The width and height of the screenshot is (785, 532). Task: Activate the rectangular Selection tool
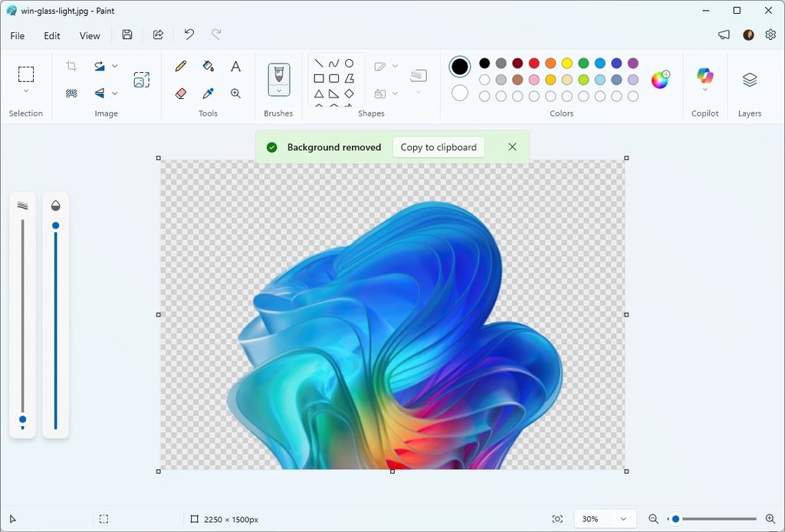(x=25, y=71)
